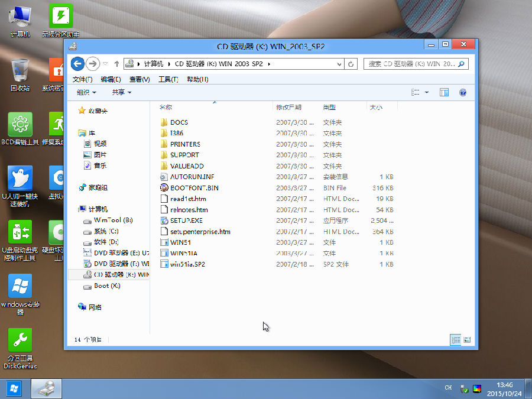The image size is (532, 399).
Task: Switch to large icons view in status bar
Action: (x=467, y=340)
